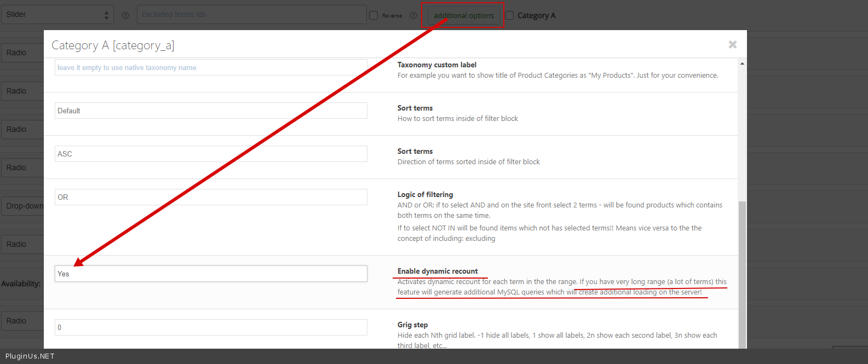The height and width of the screenshot is (364, 868).
Task: Click the Grig step value field
Action: (211, 327)
